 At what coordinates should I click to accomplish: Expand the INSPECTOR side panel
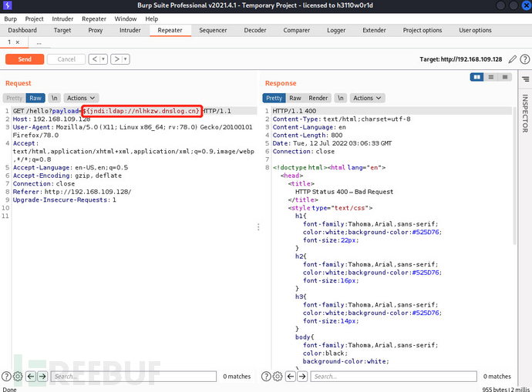point(525,113)
